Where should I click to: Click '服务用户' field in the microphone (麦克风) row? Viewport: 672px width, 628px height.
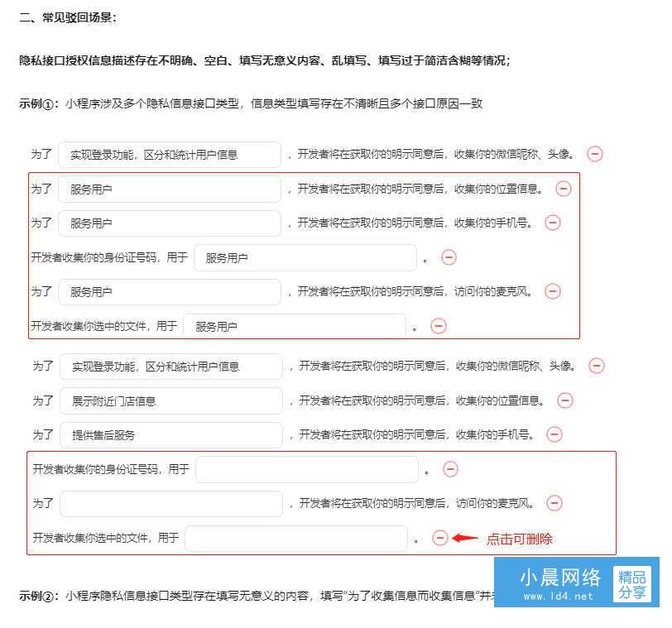170,291
